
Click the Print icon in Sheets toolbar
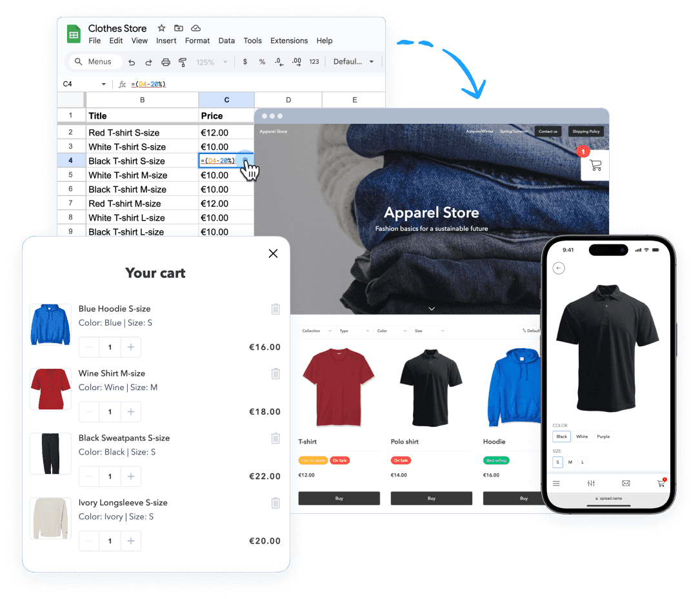165,61
